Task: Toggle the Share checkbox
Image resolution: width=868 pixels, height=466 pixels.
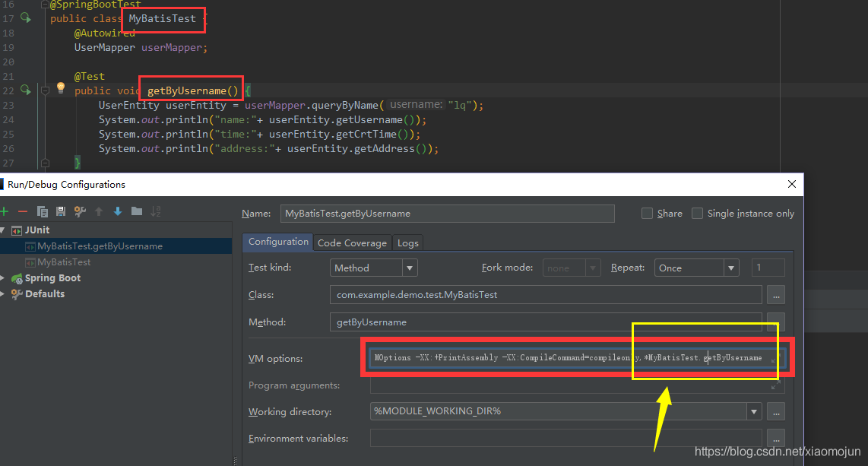Action: pyautogui.click(x=647, y=213)
